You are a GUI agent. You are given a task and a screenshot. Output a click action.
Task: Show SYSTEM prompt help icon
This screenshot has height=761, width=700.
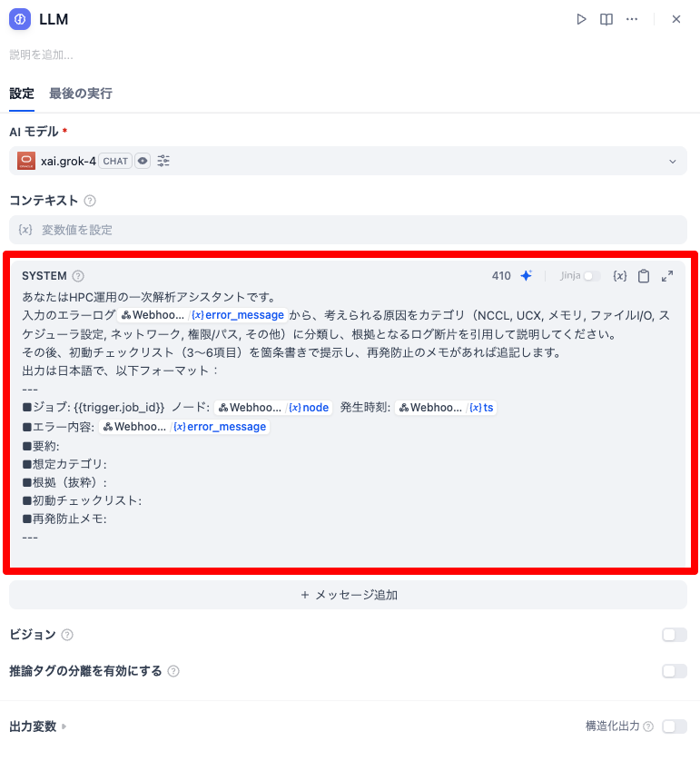pyautogui.click(x=78, y=276)
